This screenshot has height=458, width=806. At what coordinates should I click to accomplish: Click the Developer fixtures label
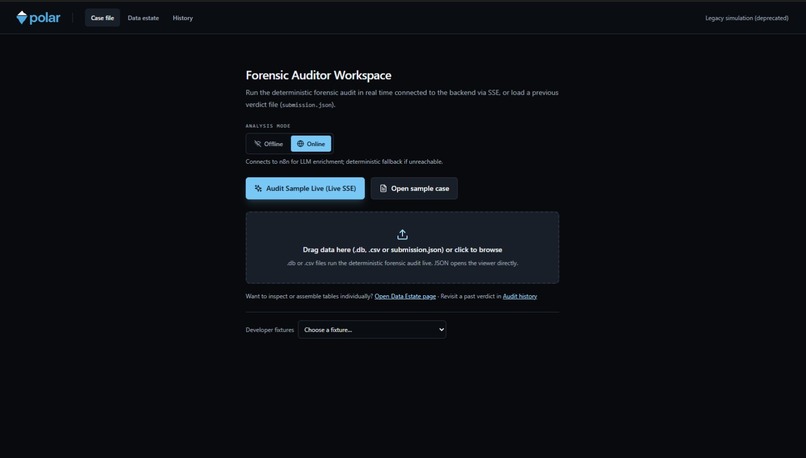270,330
